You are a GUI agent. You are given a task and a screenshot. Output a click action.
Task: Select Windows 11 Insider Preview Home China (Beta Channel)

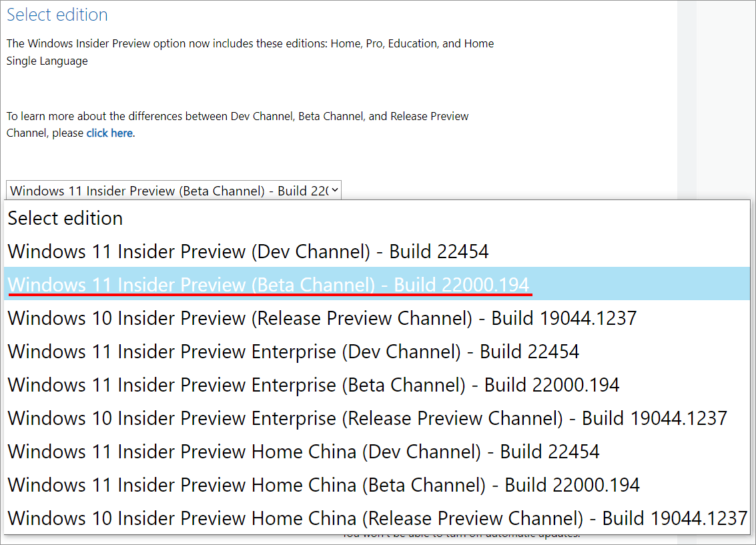377,485
